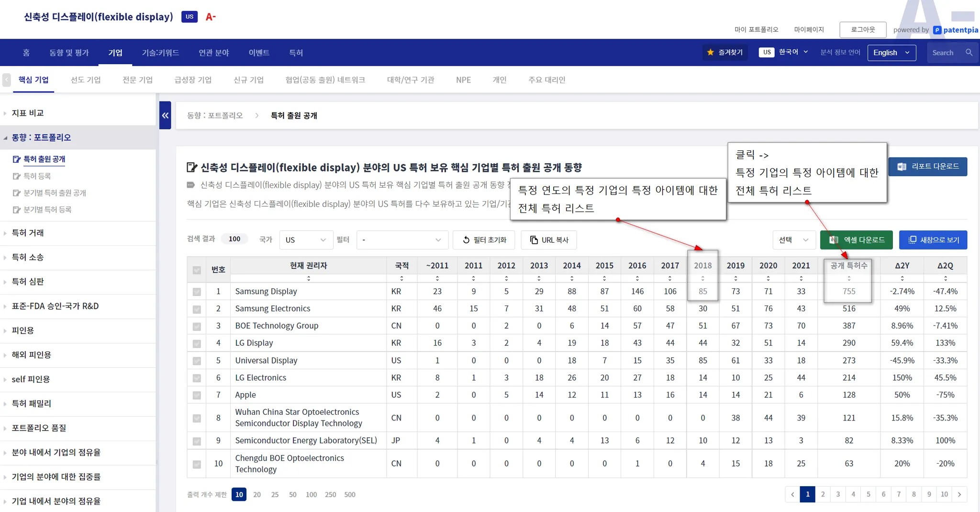This screenshot has height=512, width=980.
Task: Sort by the 2015 column arrows
Action: [604, 278]
